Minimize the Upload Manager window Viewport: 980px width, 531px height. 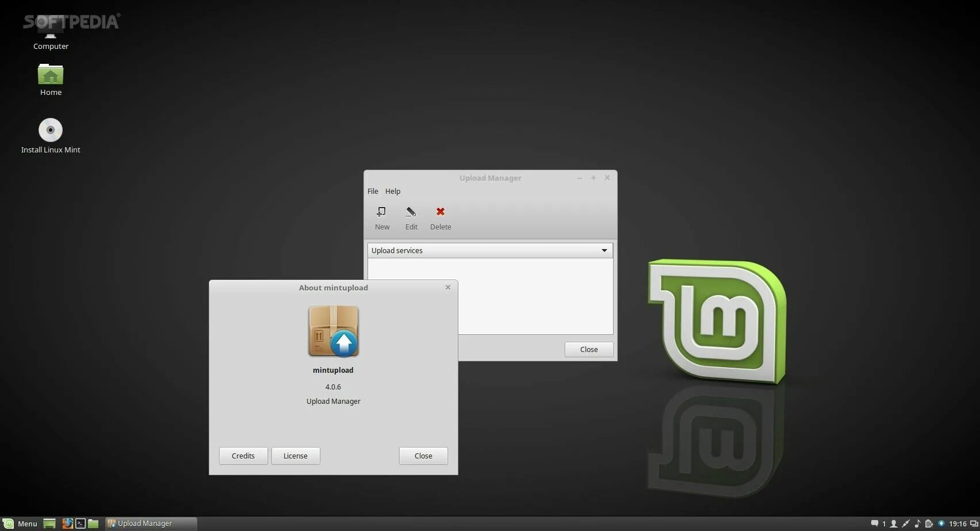pyautogui.click(x=579, y=178)
